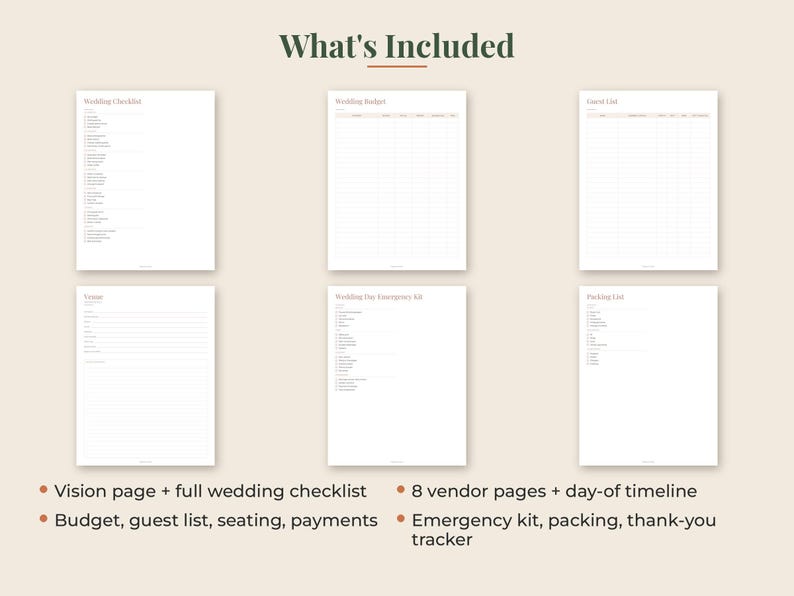Image resolution: width=794 pixels, height=596 pixels.
Task: Click the "What's Included" heading
Action: pos(396,46)
